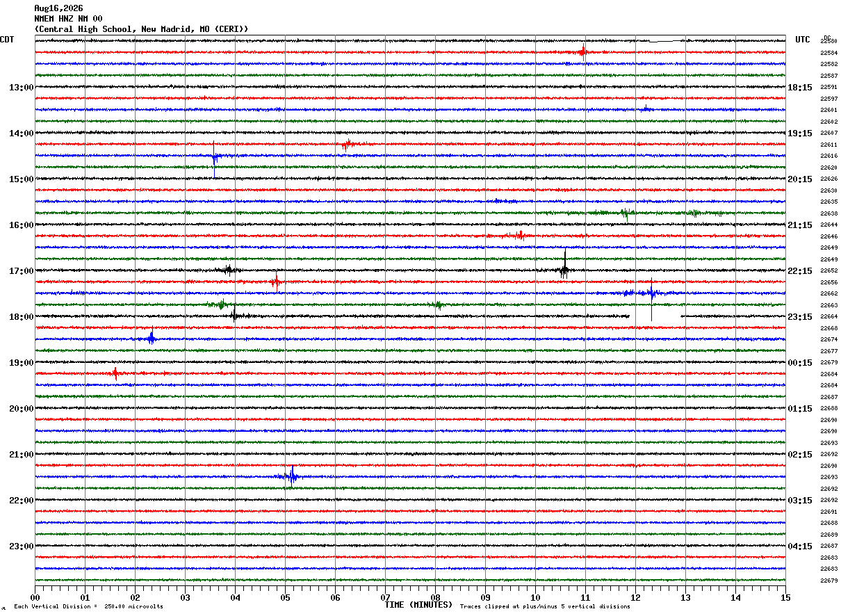The height and width of the screenshot is (616, 841).
Task: Click the gap in the 18:00 black trace
Action: click(x=655, y=316)
